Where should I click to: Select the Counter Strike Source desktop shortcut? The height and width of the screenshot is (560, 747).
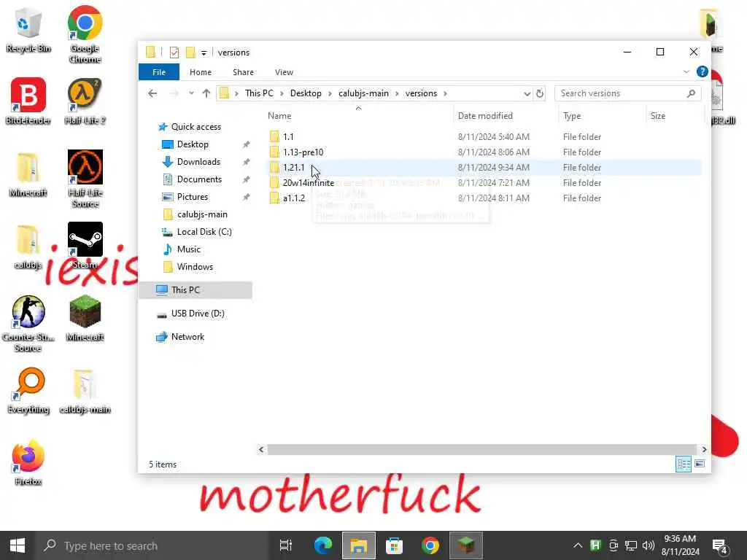pos(28,324)
